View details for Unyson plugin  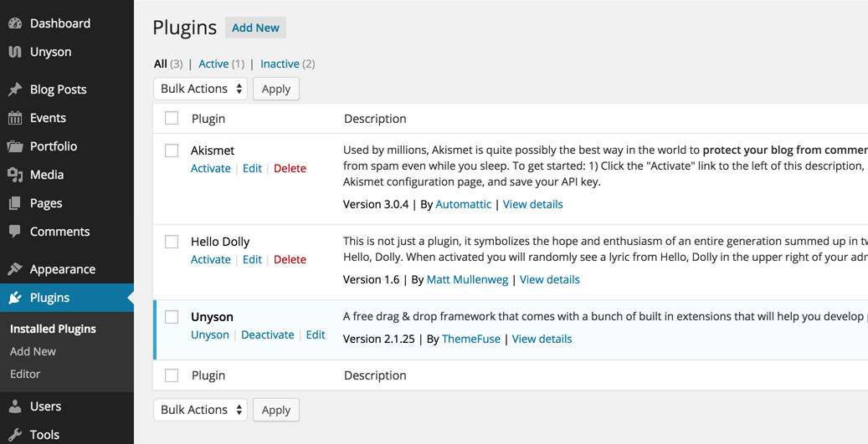(542, 339)
